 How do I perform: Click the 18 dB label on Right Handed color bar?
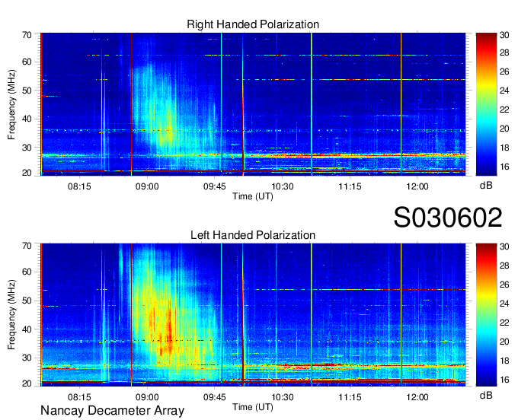pyautogui.click(x=504, y=148)
